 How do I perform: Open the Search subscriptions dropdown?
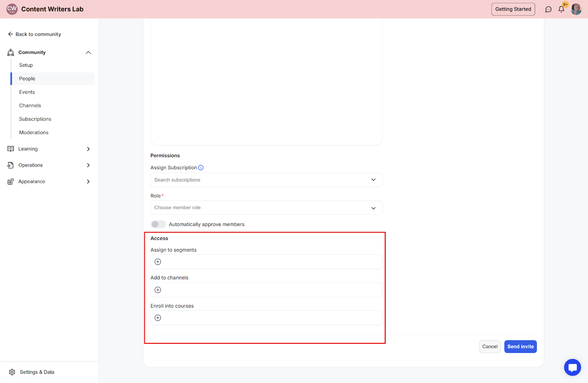point(266,180)
